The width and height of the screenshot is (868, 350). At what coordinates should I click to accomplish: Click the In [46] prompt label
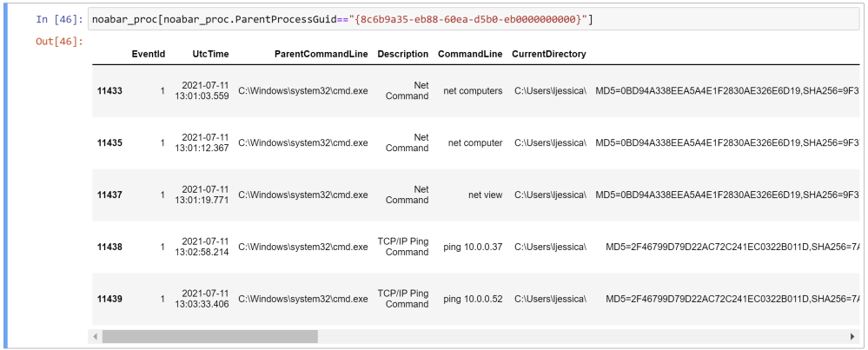[x=60, y=19]
